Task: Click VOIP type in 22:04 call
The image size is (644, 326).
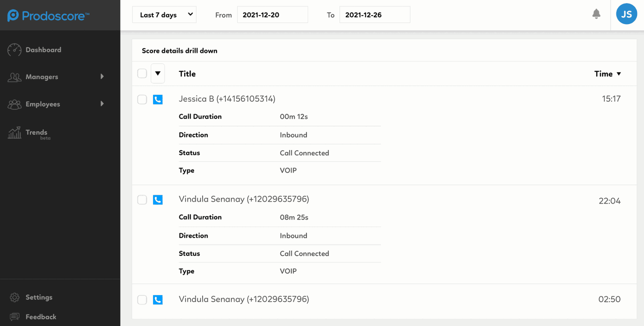Action: 288,271
